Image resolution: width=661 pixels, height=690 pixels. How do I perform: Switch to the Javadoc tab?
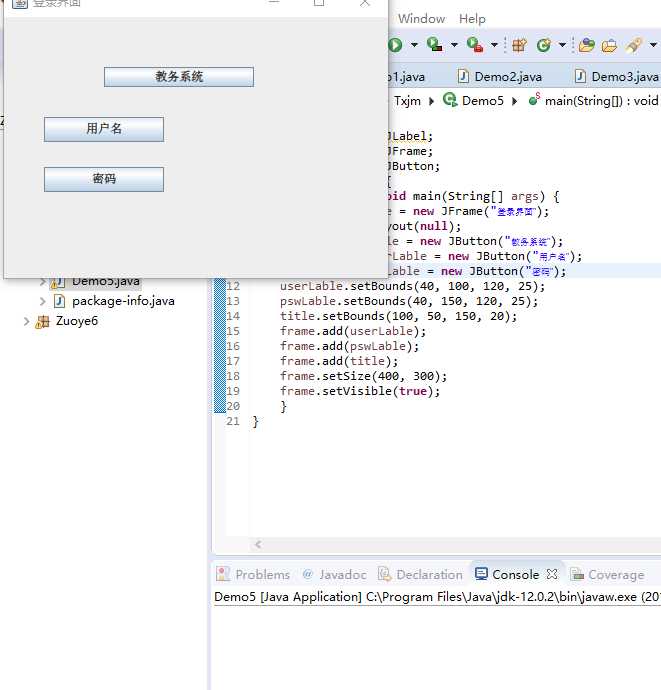(334, 574)
